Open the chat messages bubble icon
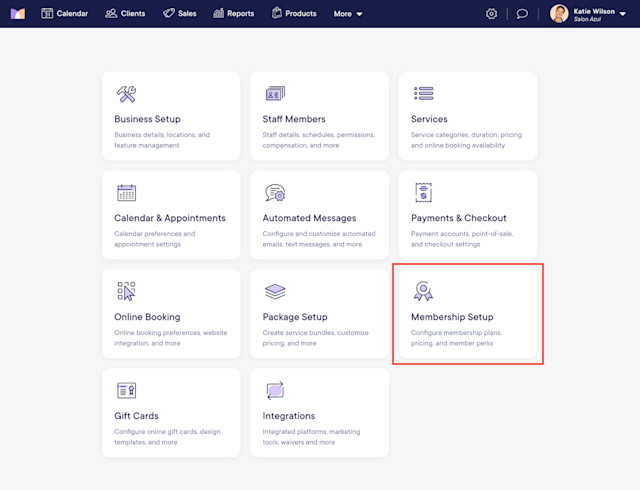The width and height of the screenshot is (640, 490). point(522,14)
